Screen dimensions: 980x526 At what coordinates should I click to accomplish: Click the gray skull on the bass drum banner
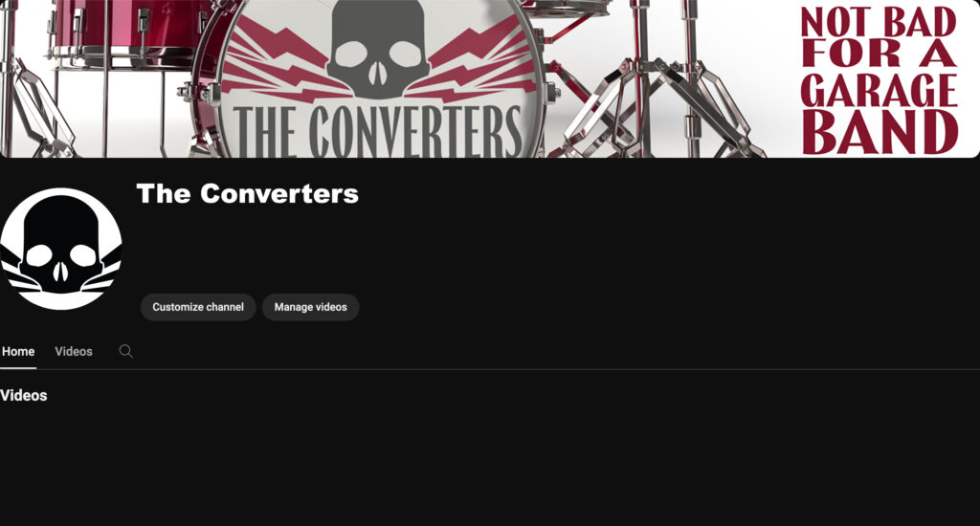(378, 49)
